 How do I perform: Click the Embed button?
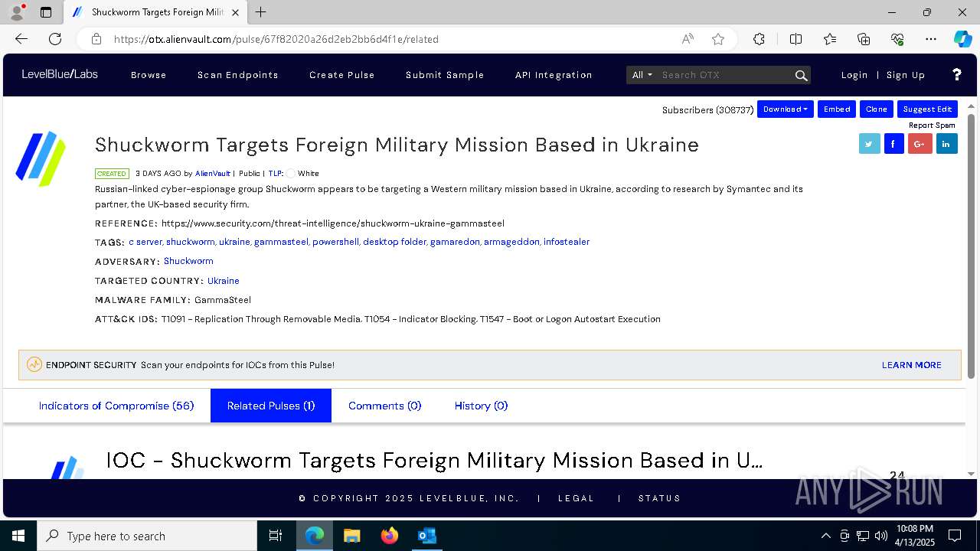(x=837, y=109)
